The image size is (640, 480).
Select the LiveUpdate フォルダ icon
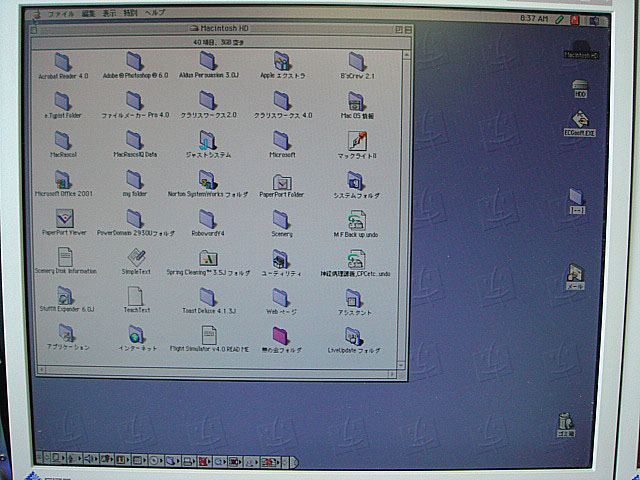pyautogui.click(x=353, y=337)
